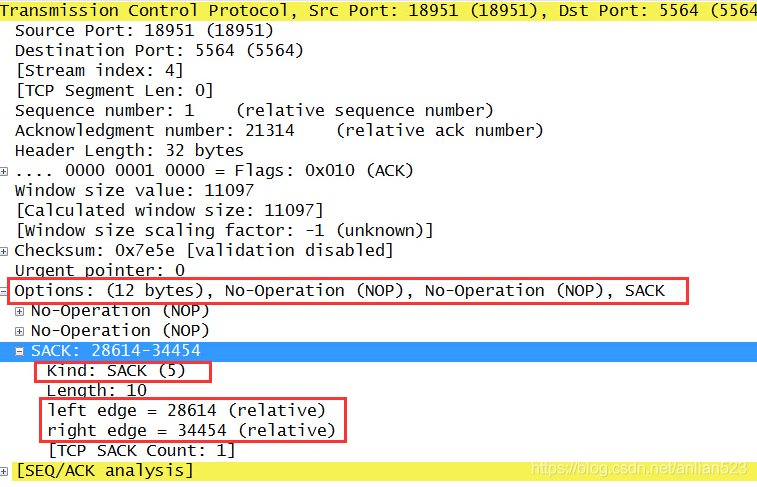Expand the first No-Operation (NOP) option

click(19, 312)
